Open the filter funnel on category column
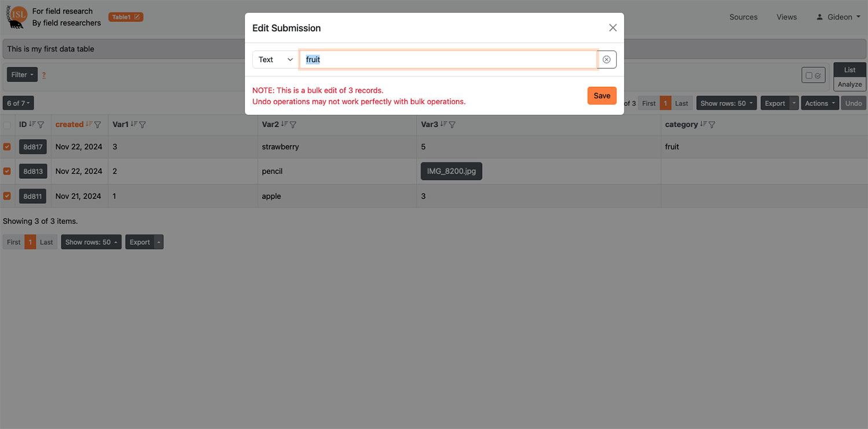 [x=712, y=124]
